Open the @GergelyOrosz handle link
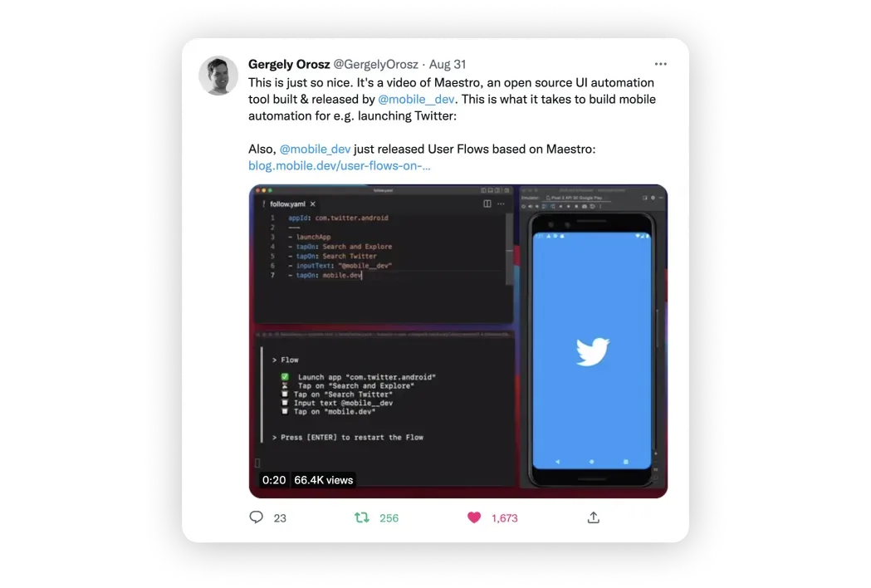 (375, 64)
